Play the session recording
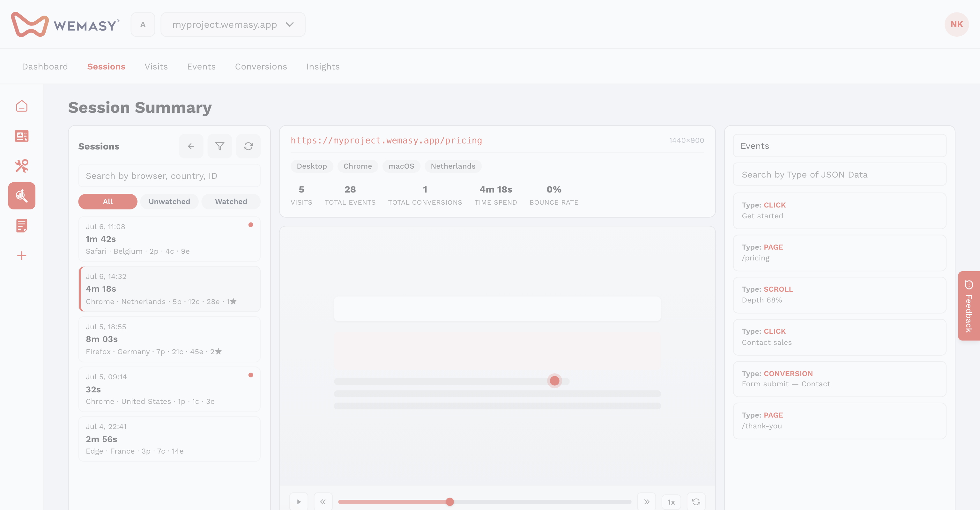Image resolution: width=980 pixels, height=510 pixels. (299, 502)
